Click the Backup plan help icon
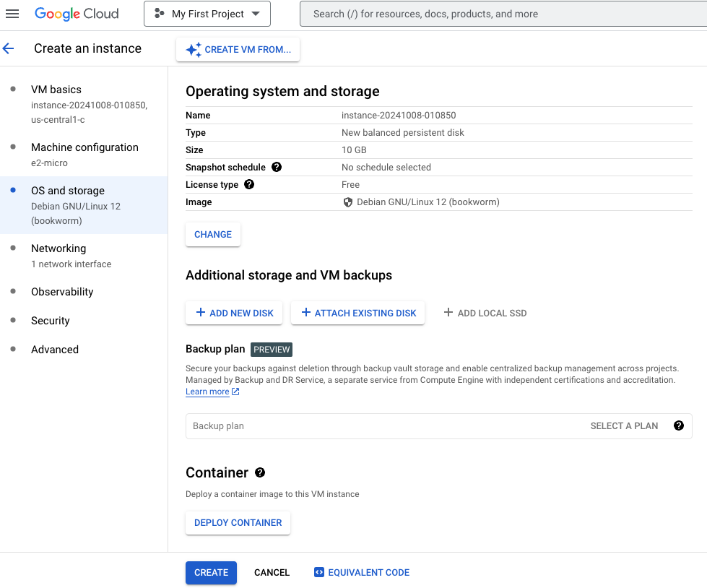The height and width of the screenshot is (588, 707). 679,425
